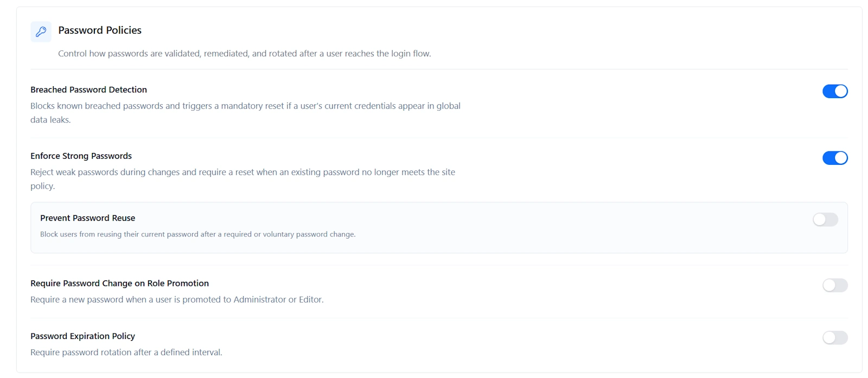Select the Password Policies heading
This screenshot has width=868, height=378.
point(99,30)
